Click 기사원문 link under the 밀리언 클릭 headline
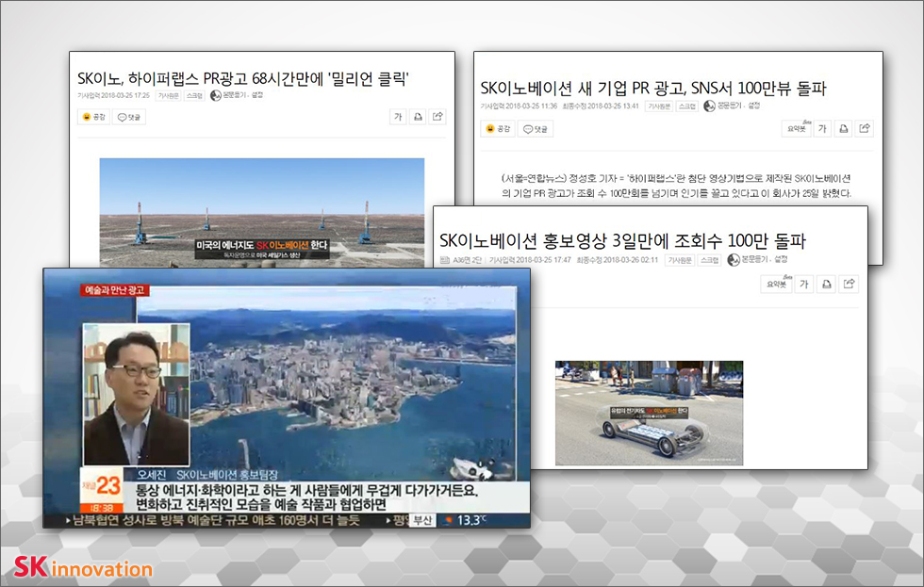924x587 pixels. [169, 95]
